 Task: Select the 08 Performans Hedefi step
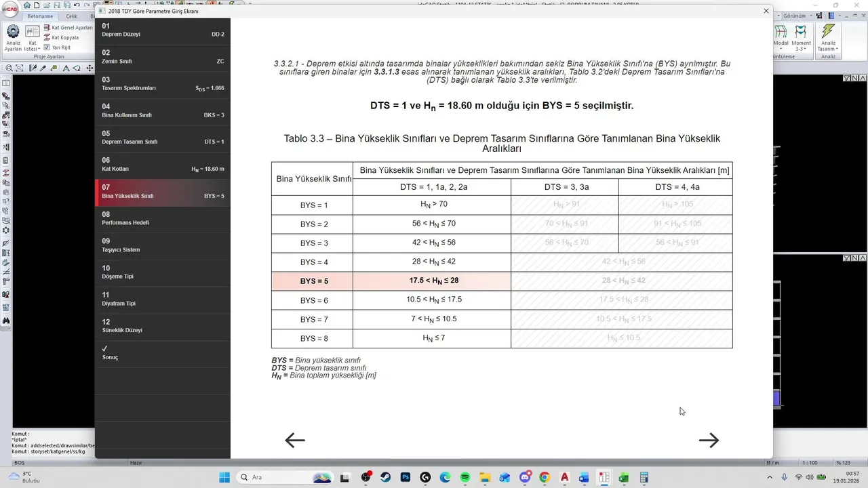coord(163,219)
